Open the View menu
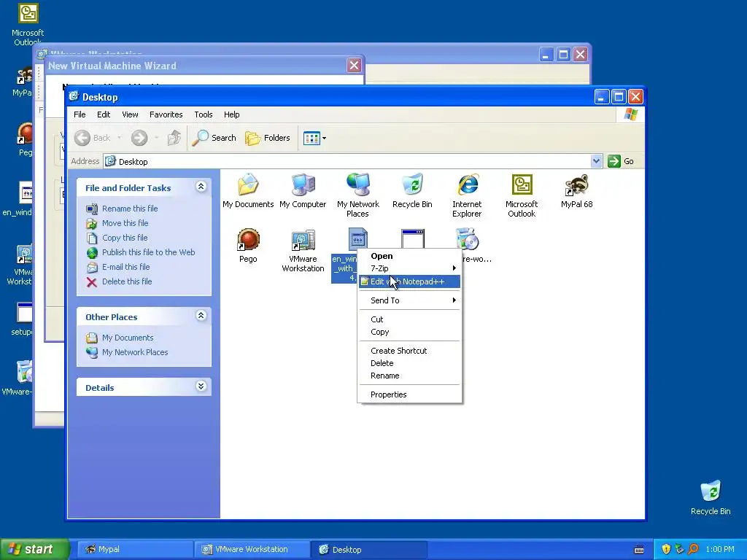This screenshot has height=560, width=747. click(130, 114)
